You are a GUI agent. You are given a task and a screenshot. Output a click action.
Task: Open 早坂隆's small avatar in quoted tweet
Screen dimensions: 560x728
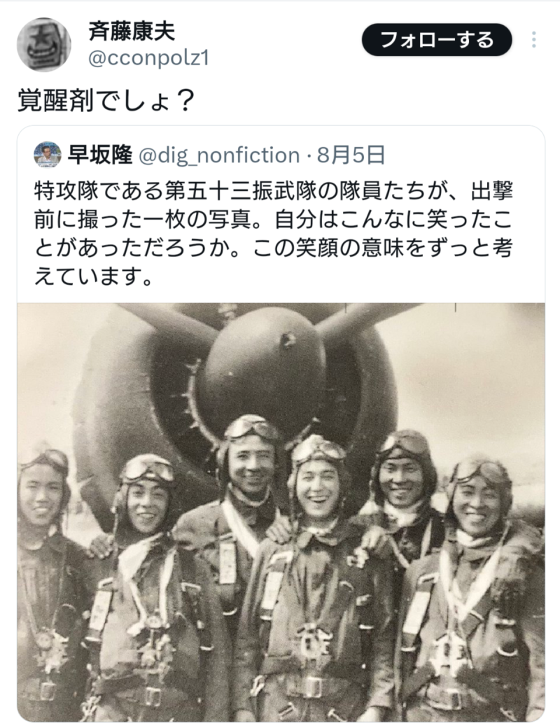click(48, 155)
